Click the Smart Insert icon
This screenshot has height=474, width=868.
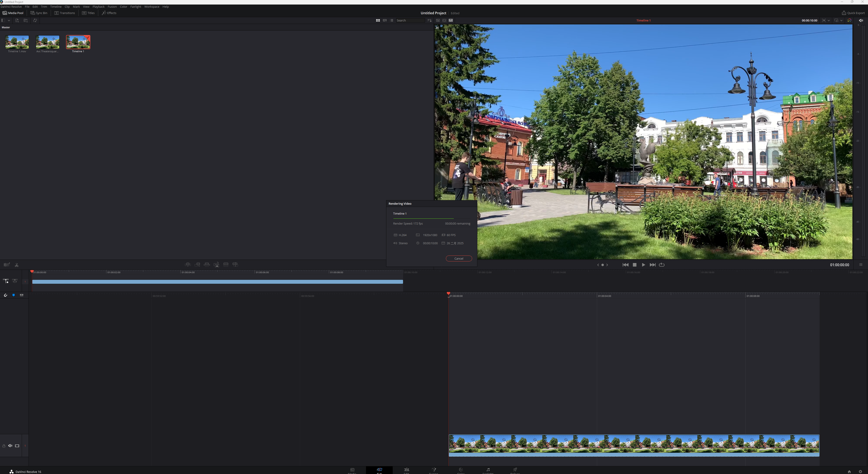pos(188,265)
